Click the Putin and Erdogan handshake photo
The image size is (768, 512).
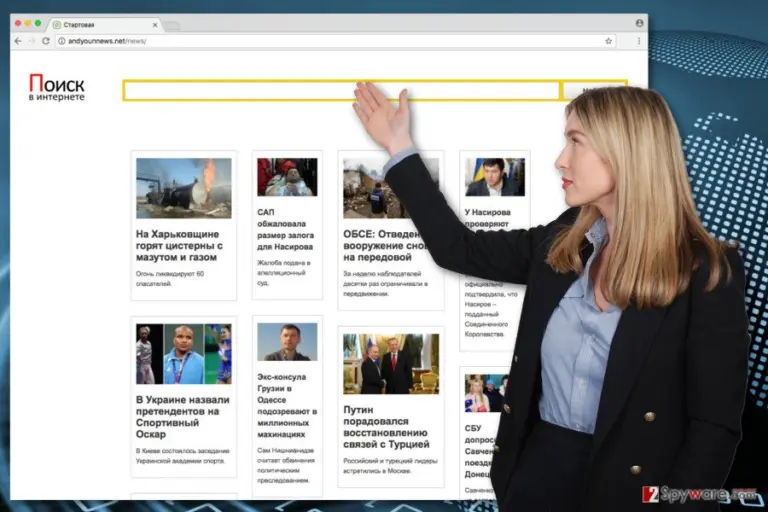[x=391, y=364]
